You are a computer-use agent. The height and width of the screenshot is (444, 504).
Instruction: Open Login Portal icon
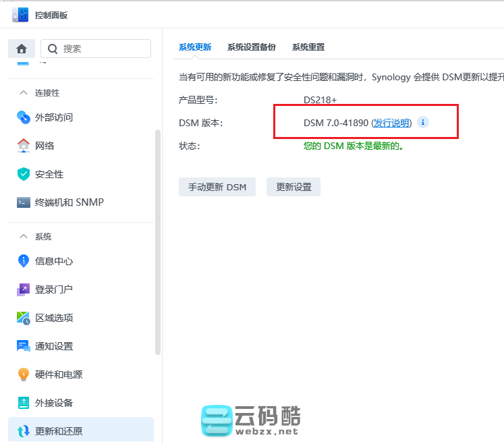tap(24, 289)
